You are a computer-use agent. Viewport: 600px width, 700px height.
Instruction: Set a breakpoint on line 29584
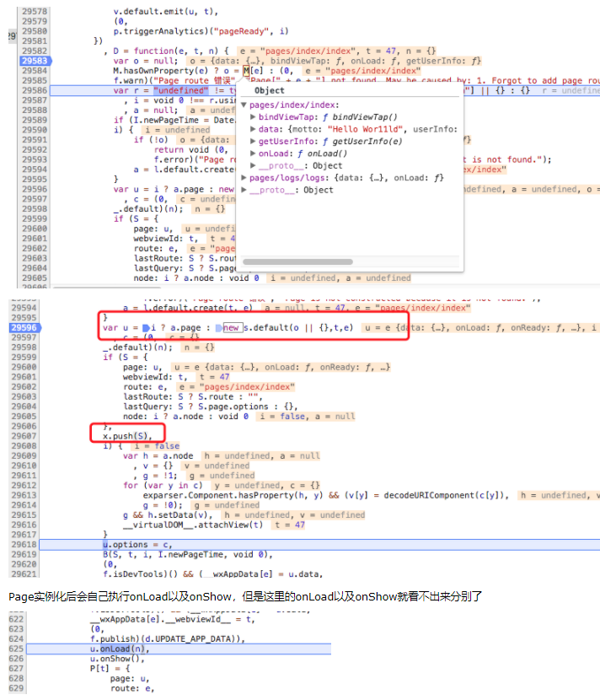35,71
